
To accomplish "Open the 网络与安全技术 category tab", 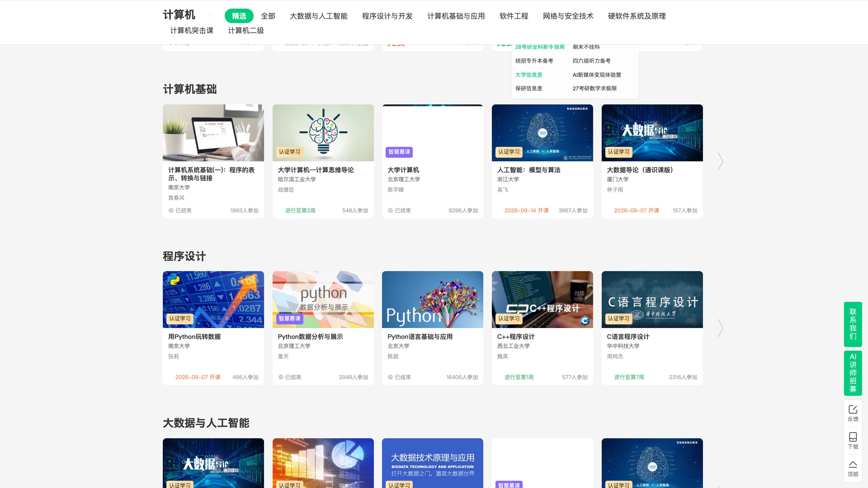I will coord(568,16).
